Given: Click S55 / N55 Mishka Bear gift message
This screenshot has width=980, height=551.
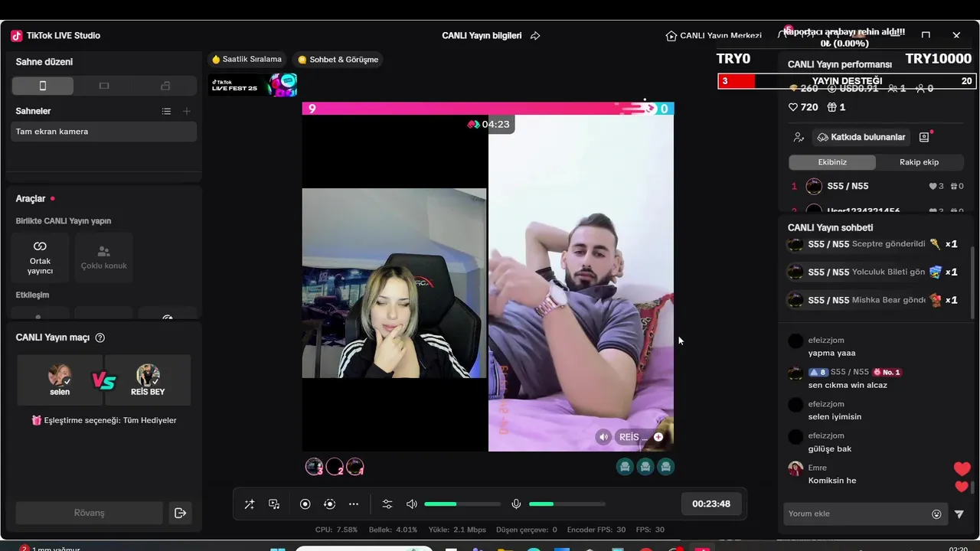Looking at the screenshot, I should point(873,300).
